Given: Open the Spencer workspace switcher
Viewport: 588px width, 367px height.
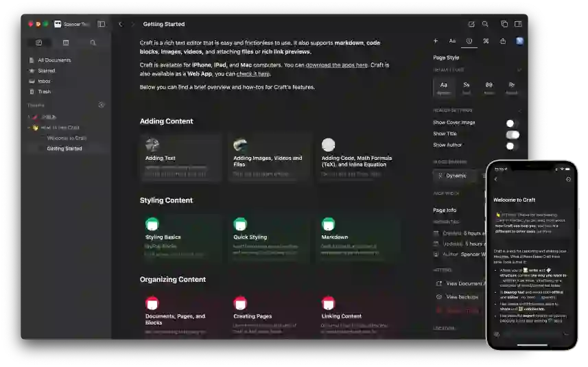Looking at the screenshot, I should 72,24.
